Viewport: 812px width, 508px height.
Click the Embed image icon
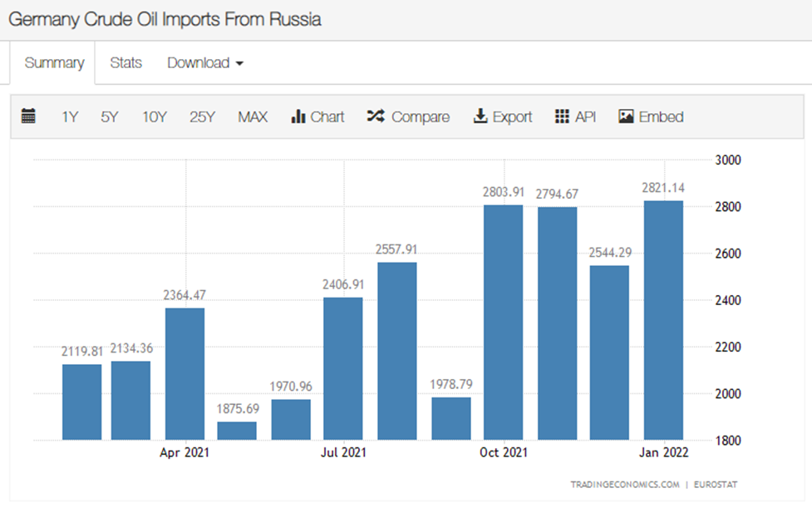(626, 116)
